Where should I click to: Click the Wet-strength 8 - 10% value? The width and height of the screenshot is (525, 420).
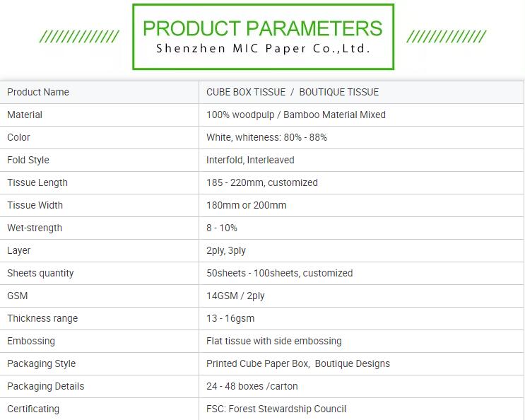coord(222,228)
